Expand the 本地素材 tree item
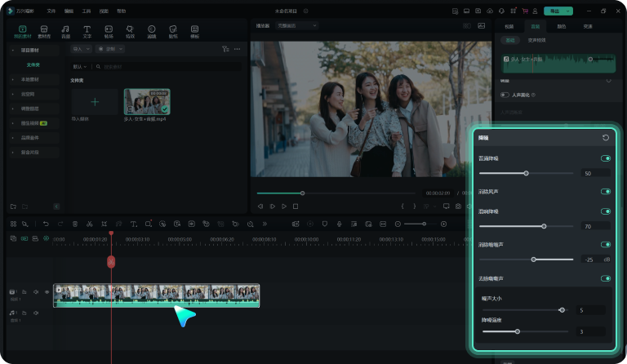Viewport: 627px width, 364px height. click(31, 79)
